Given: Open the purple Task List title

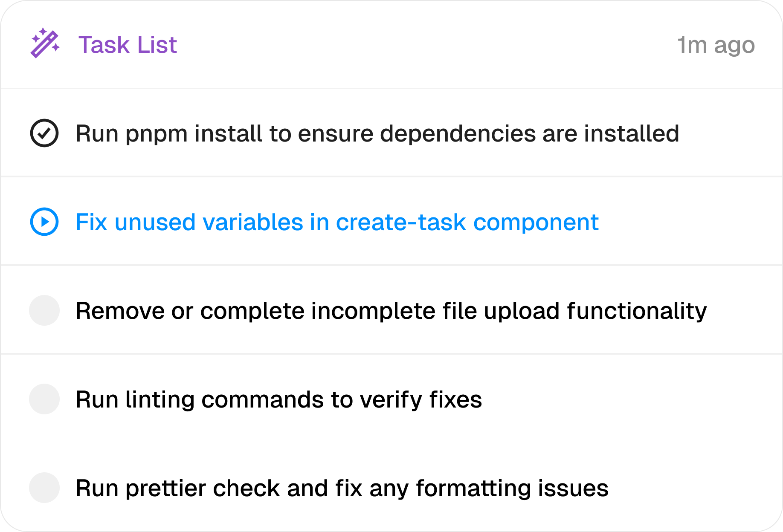Looking at the screenshot, I should pos(127,45).
